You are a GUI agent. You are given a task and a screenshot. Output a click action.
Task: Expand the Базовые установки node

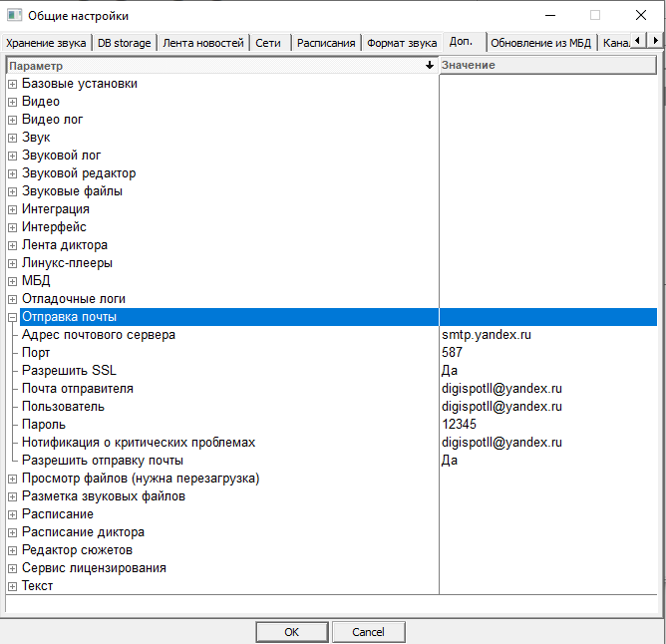pos(12,84)
